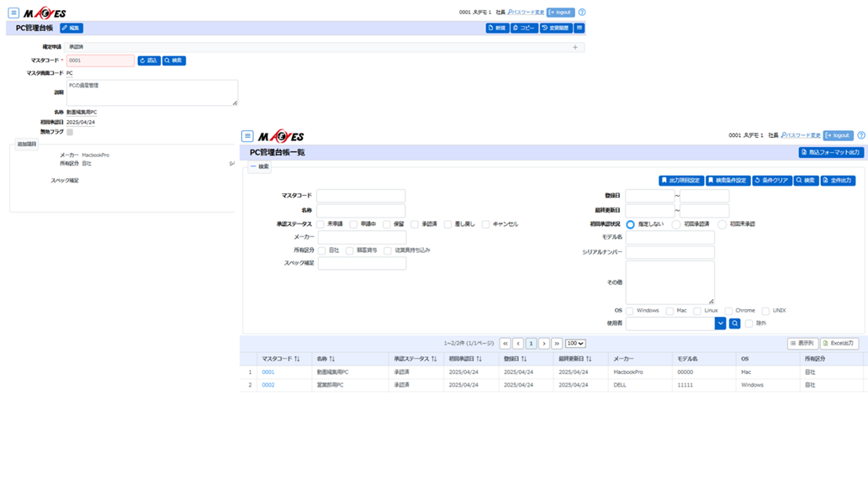Check Mac OS checkbox

tap(670, 311)
